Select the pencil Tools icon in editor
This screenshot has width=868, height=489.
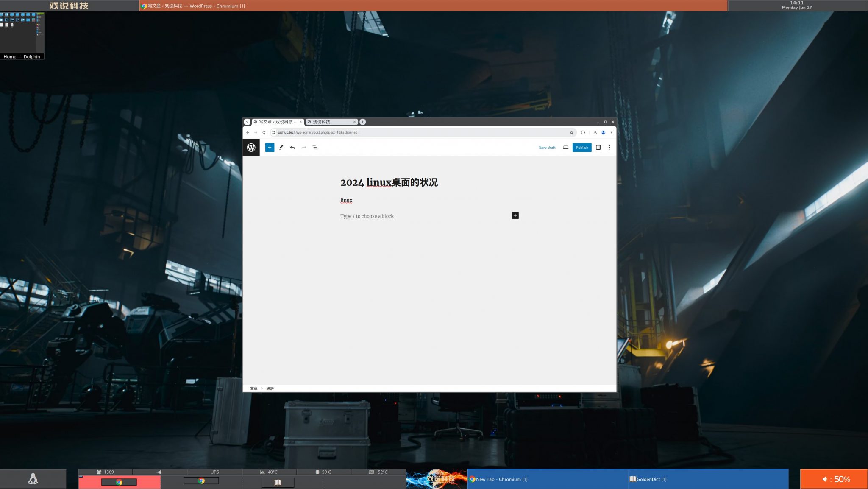[281, 148]
